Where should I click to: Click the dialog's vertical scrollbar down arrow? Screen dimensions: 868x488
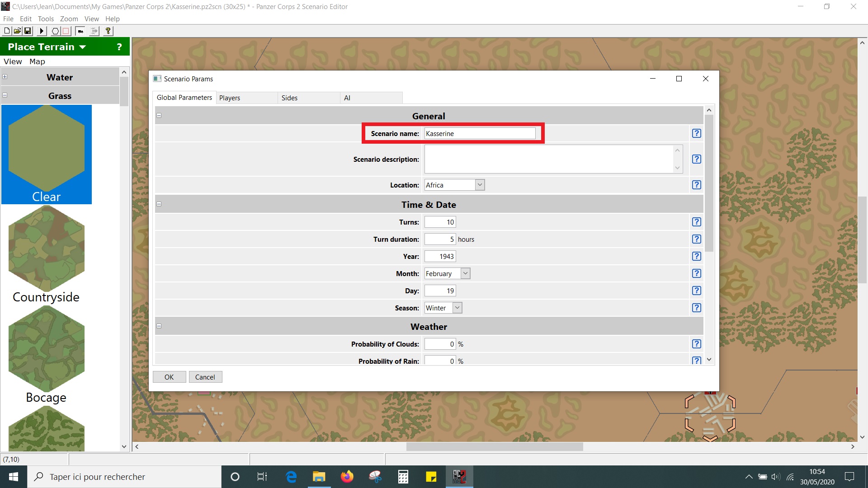tap(709, 360)
